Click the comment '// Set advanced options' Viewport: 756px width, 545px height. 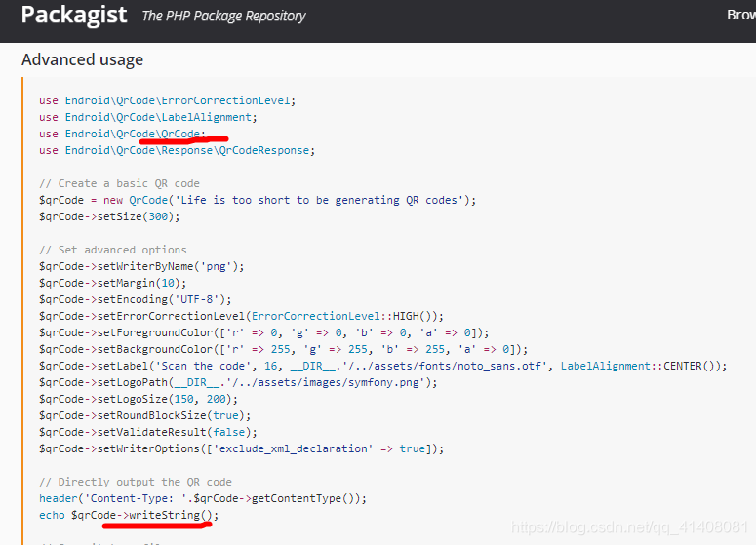point(113,250)
